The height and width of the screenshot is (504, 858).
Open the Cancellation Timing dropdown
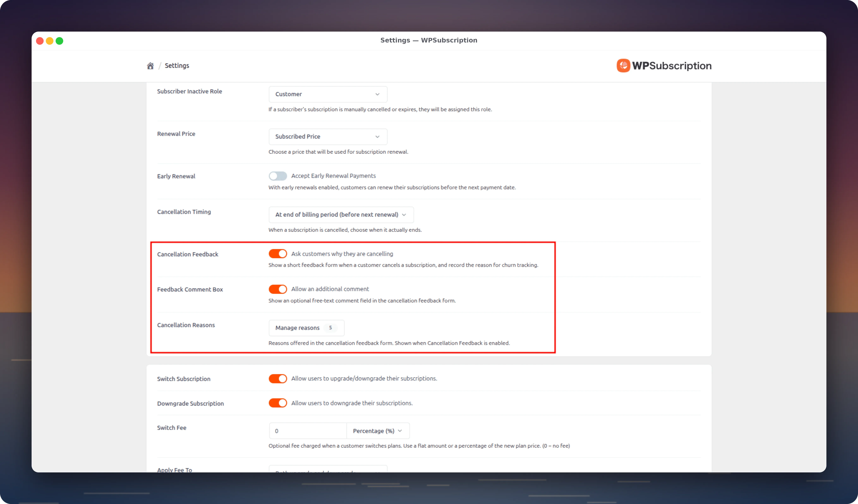[x=341, y=215]
